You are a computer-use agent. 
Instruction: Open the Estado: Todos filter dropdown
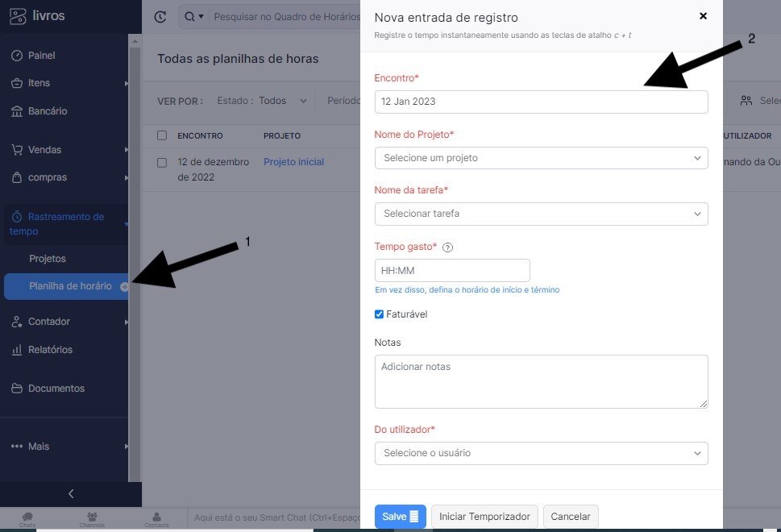[x=262, y=101]
